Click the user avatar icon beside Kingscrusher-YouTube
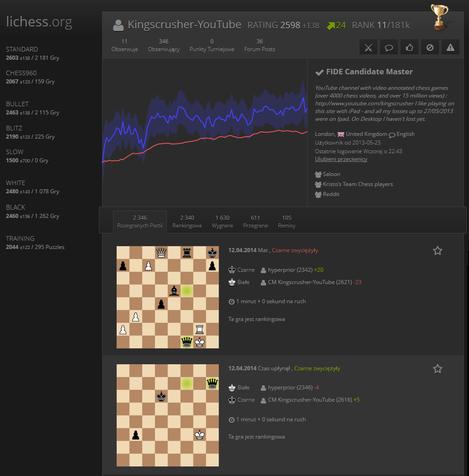Screen dimensions: 469x476 point(119,25)
